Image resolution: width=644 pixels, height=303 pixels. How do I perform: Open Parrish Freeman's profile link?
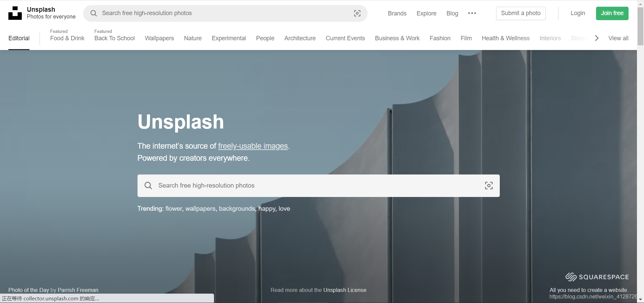[x=78, y=290]
